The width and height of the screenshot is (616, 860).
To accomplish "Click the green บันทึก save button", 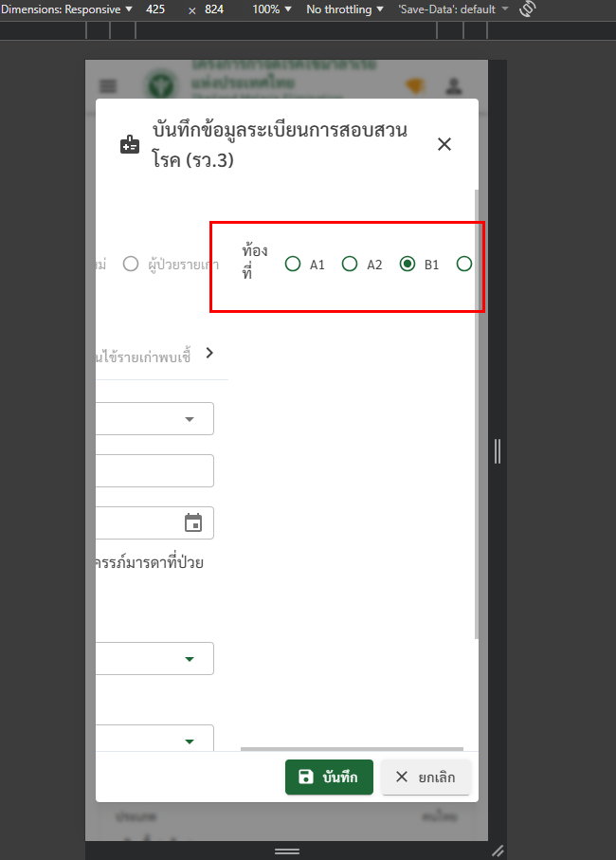I will click(x=329, y=777).
